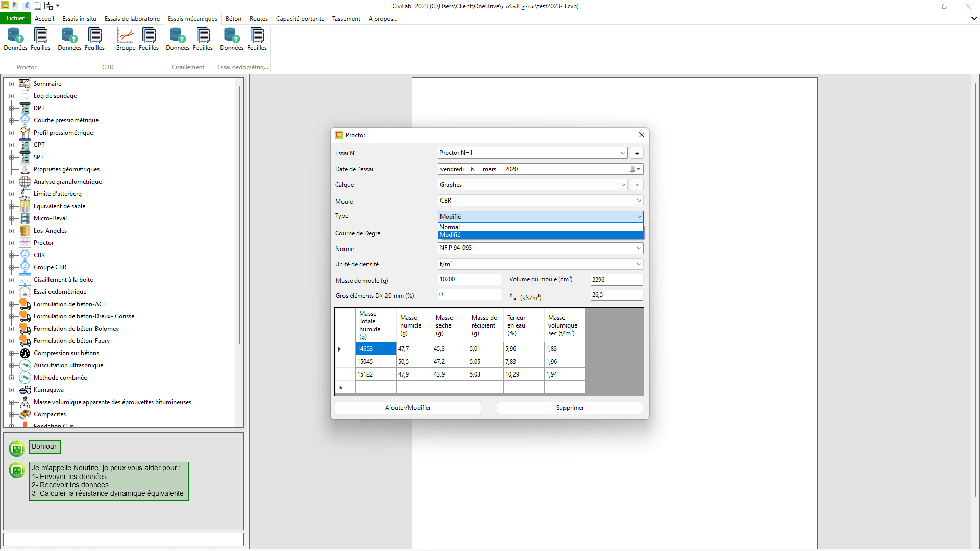Click the Courbe pressiométrique tree icon

tap(25, 120)
